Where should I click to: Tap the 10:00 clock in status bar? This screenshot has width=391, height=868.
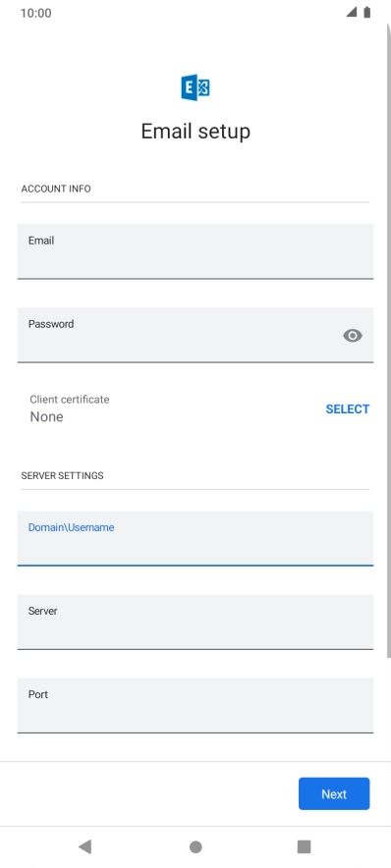(36, 13)
